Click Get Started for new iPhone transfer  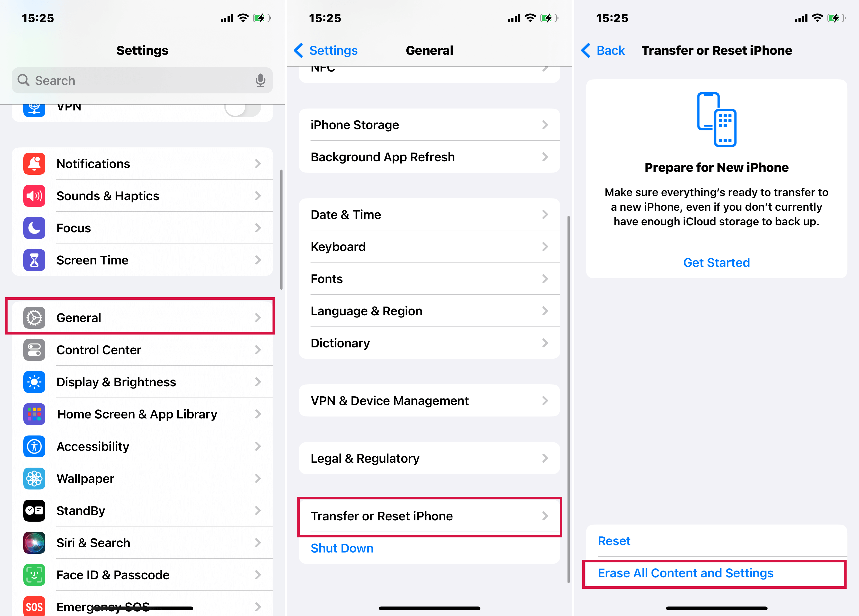[x=716, y=261]
